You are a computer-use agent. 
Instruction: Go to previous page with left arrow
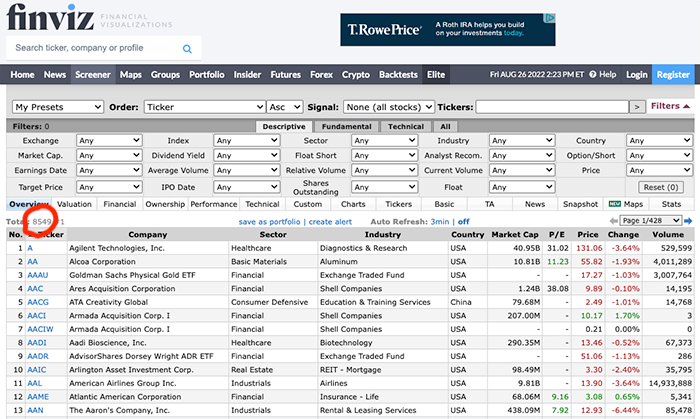[x=612, y=221]
